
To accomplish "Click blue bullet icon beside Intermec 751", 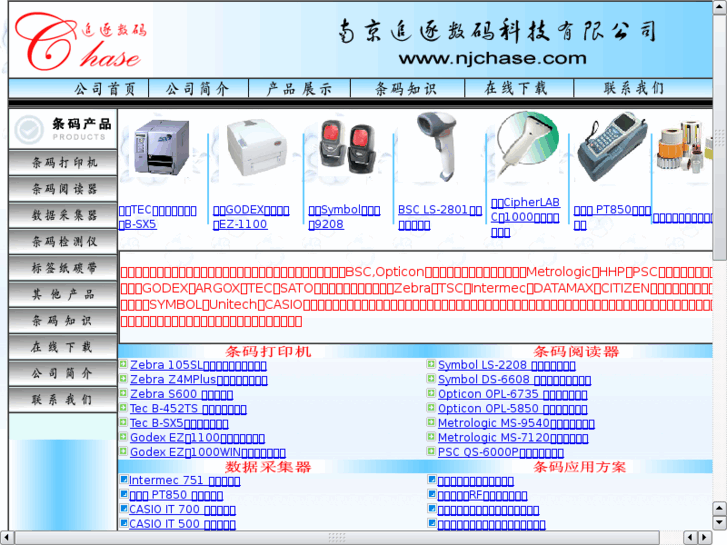I will click(x=124, y=479).
